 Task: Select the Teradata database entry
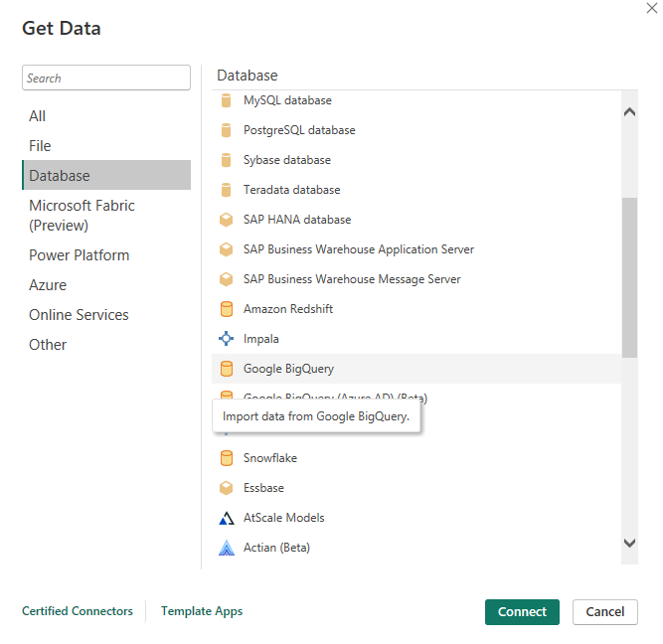[x=416, y=190]
